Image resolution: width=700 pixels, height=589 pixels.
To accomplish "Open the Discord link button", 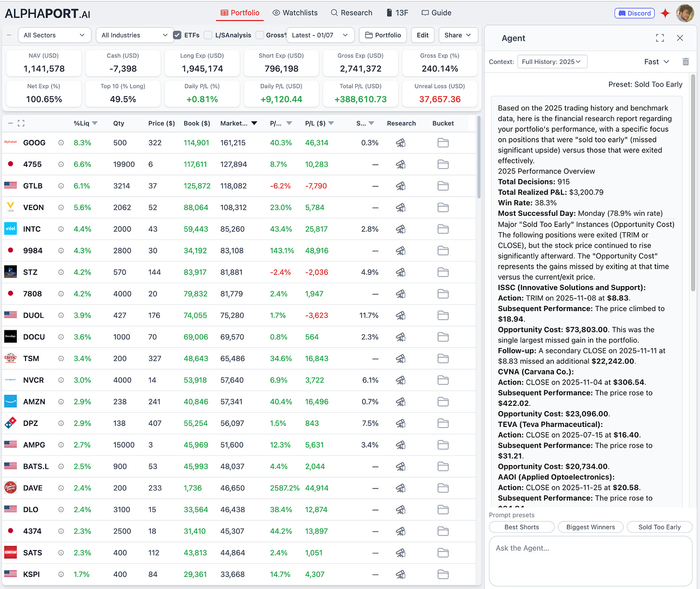I will click(x=635, y=13).
